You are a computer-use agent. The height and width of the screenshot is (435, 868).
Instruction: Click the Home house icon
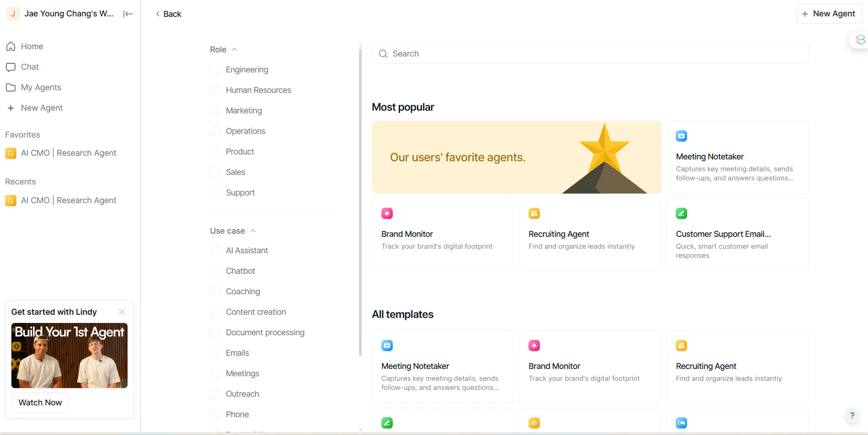click(11, 46)
